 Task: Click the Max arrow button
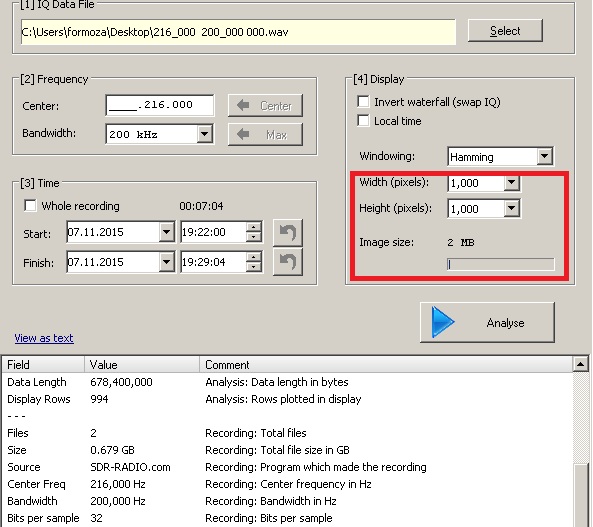coord(265,134)
